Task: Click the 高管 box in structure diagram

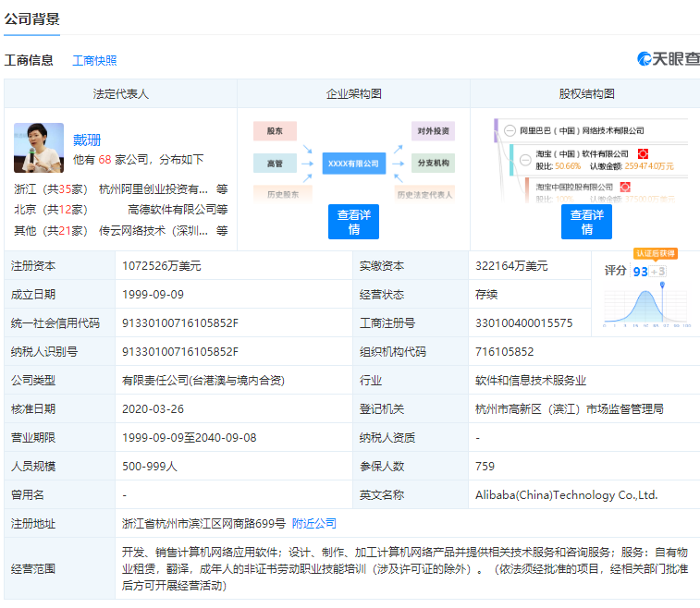Action: (275, 163)
